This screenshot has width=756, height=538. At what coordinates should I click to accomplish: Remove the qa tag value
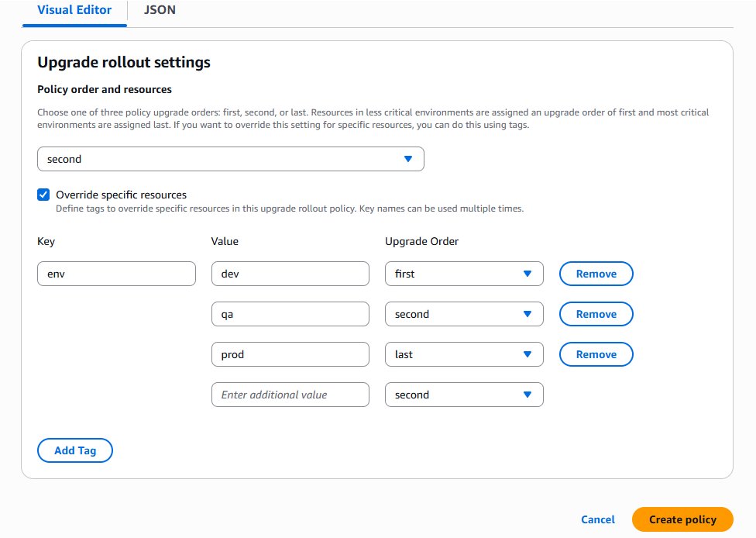(x=596, y=314)
